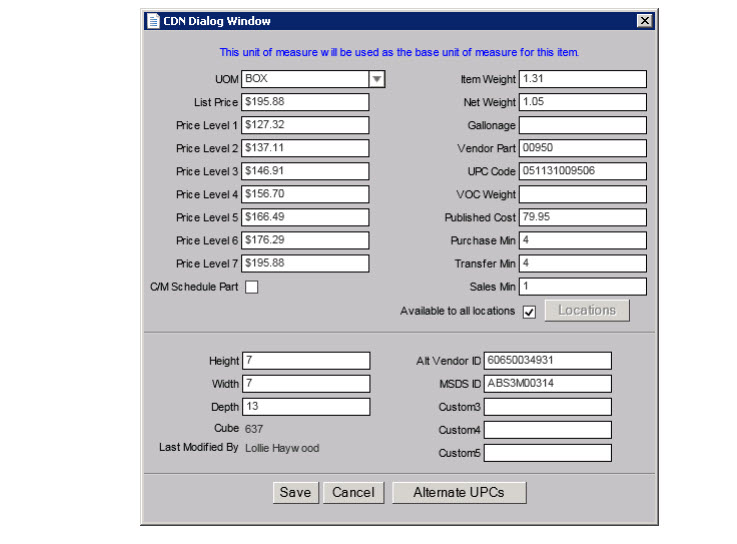Toggle the C/M Schedule Part checkbox
This screenshot has height=544, width=737.
coord(252,288)
